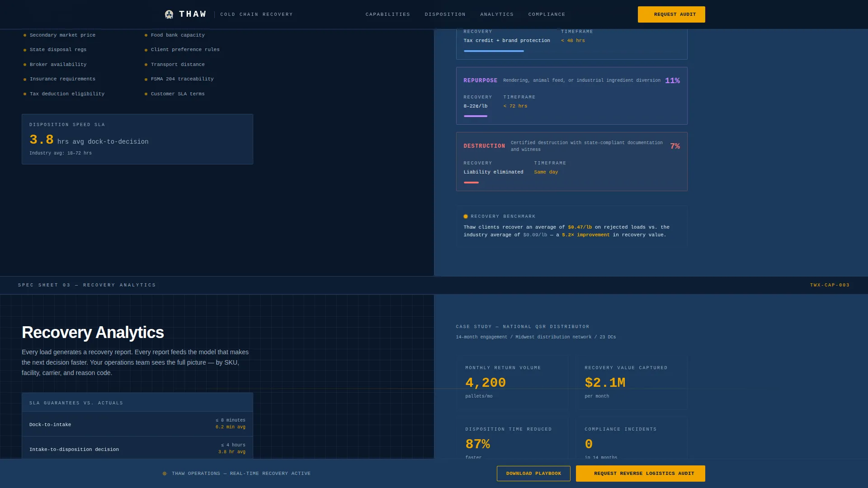This screenshot has width=868, height=488.
Task: Click the 0 compliance incidents metric
Action: (x=589, y=444)
